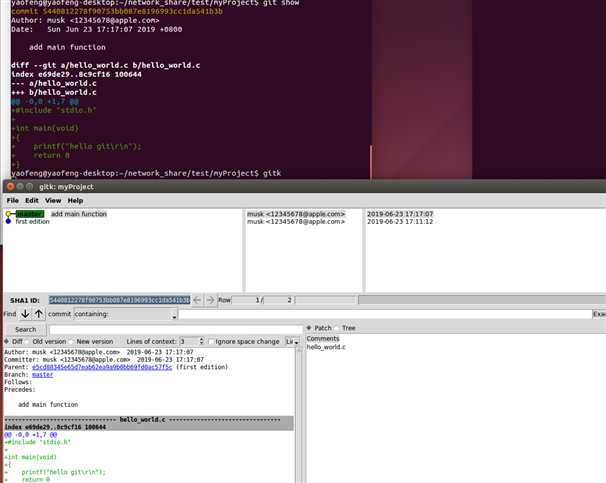This screenshot has height=483, width=606.
Task: Find next commit with the down arrow button
Action: (x=25, y=314)
